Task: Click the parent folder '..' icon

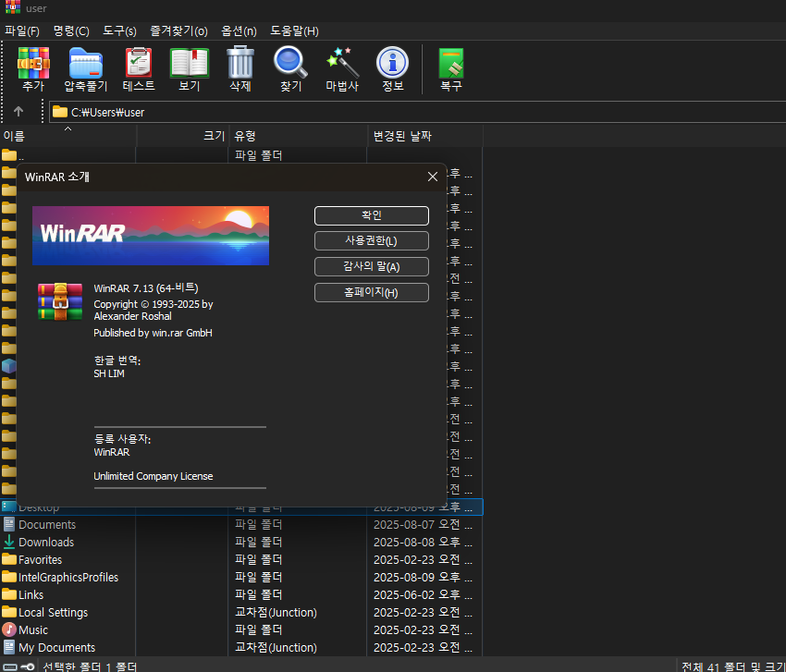Action: click(9, 155)
